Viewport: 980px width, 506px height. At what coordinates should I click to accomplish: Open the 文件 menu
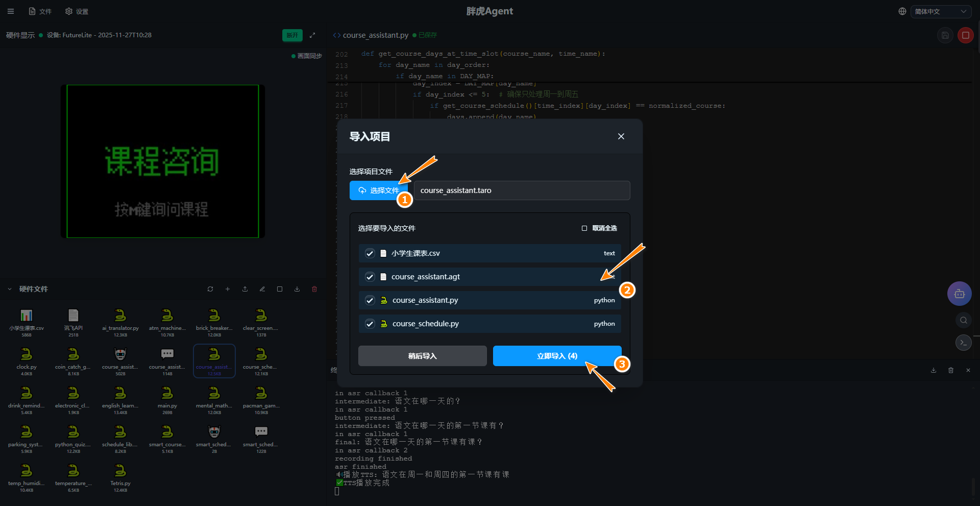[40, 11]
